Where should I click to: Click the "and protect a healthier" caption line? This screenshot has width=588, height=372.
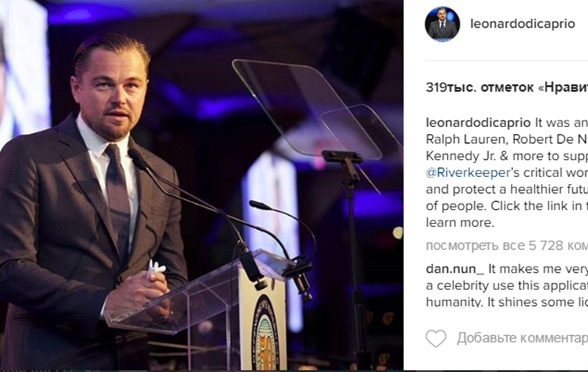[507, 189]
